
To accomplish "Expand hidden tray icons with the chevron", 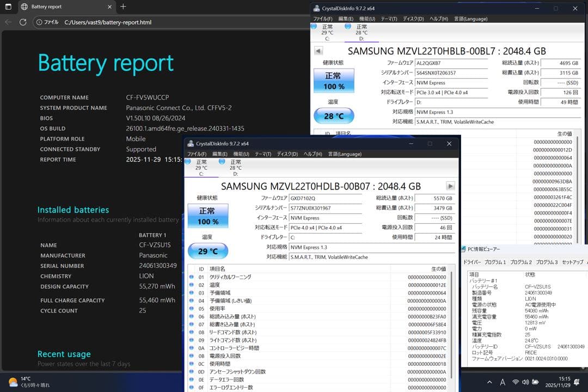I will pyautogui.click(x=489, y=382).
